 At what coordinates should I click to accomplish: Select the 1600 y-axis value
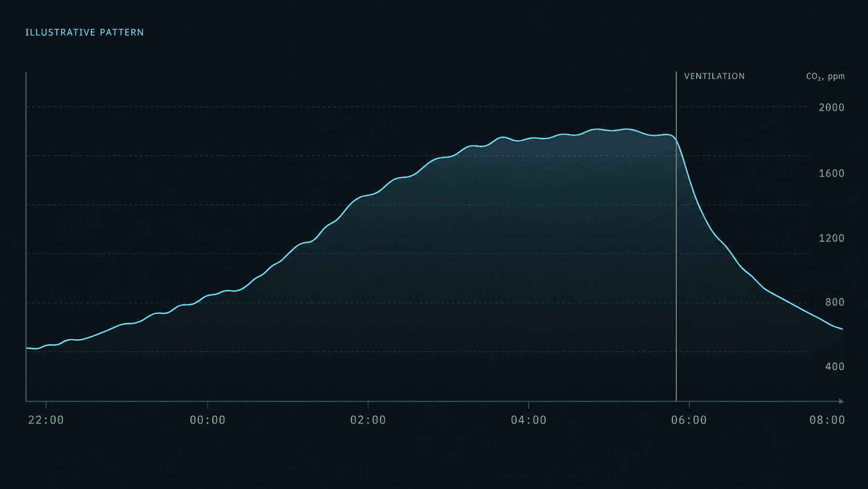832,174
